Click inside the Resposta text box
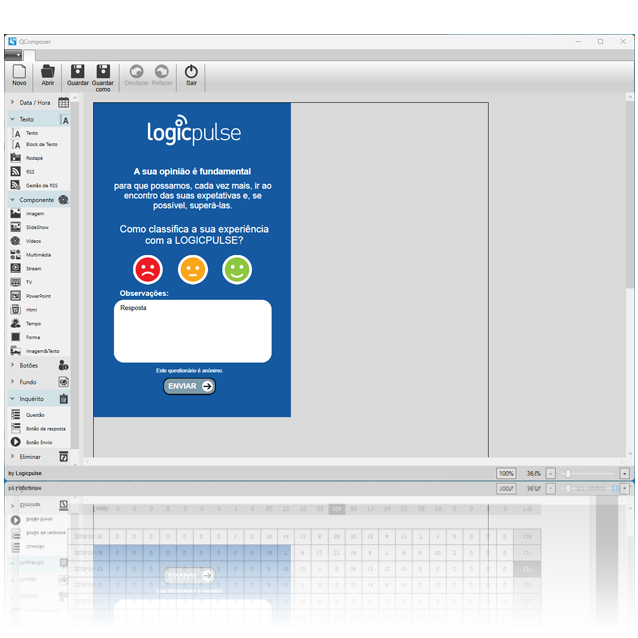The height and width of the screenshot is (638, 638). pyautogui.click(x=192, y=331)
